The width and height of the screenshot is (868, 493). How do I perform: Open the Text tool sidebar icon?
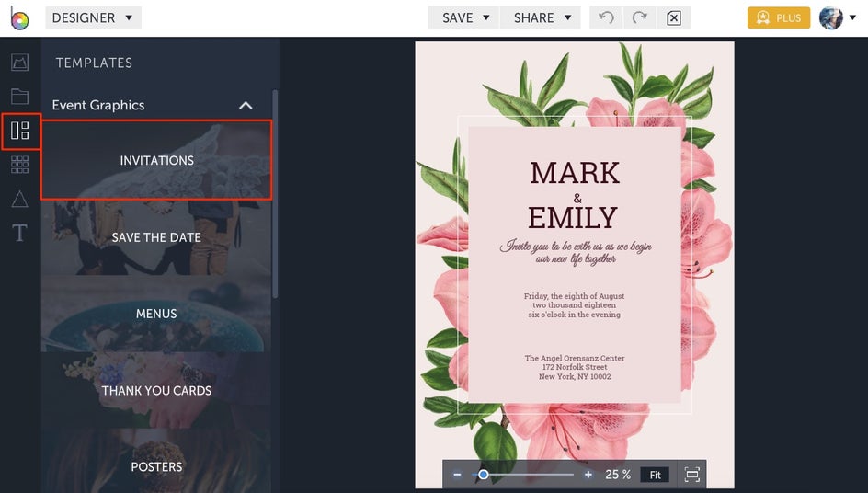(x=20, y=233)
